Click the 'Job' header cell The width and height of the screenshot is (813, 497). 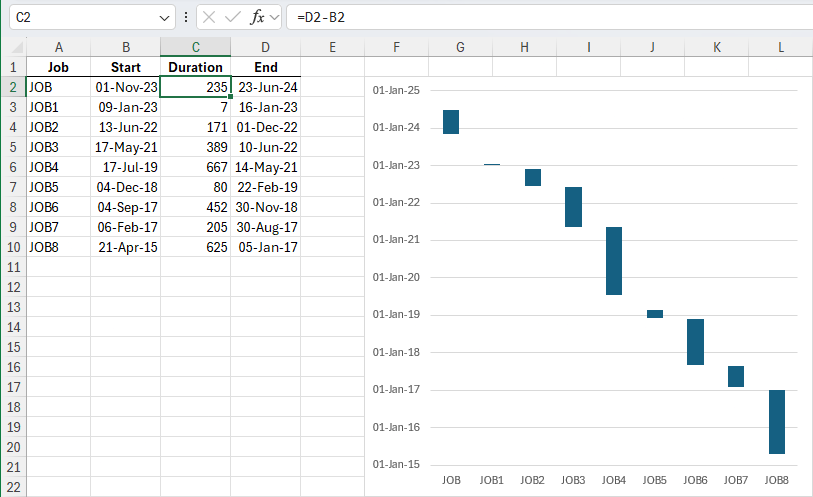pyautogui.click(x=59, y=67)
